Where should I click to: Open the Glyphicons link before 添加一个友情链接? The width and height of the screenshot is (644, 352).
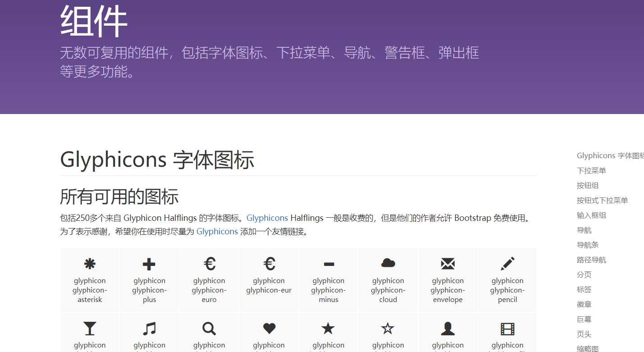click(x=217, y=231)
